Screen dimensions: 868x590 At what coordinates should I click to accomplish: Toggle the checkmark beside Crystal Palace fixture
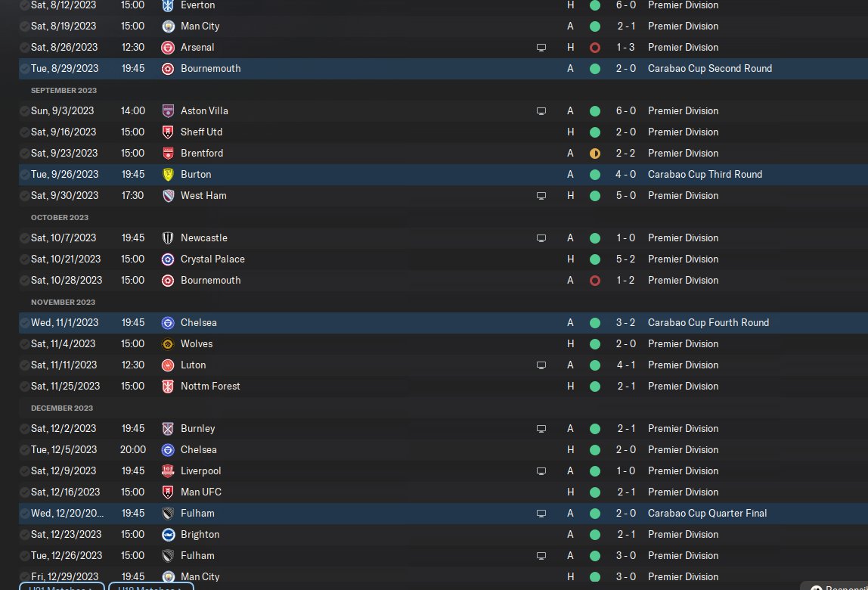tap(24, 259)
